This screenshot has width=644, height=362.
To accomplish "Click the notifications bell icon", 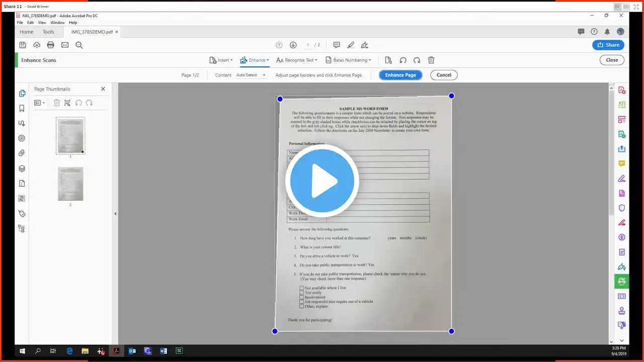I will click(x=607, y=32).
